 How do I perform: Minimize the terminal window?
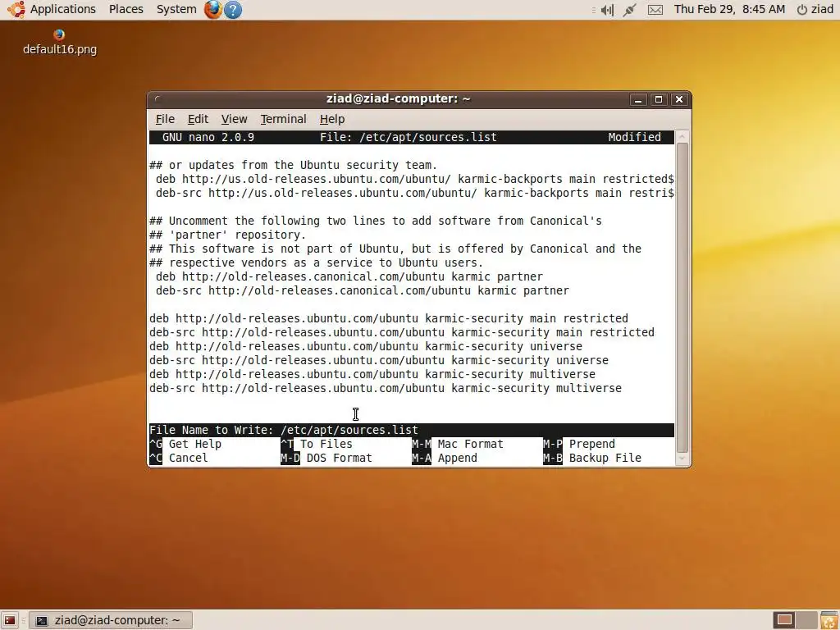[638, 99]
